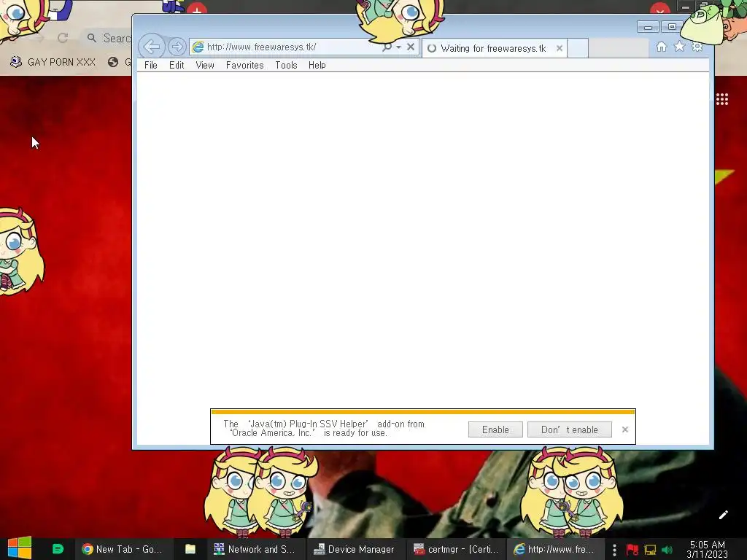Image resolution: width=747 pixels, height=560 pixels.
Task: Click the red flag tray icon
Action: point(632,550)
